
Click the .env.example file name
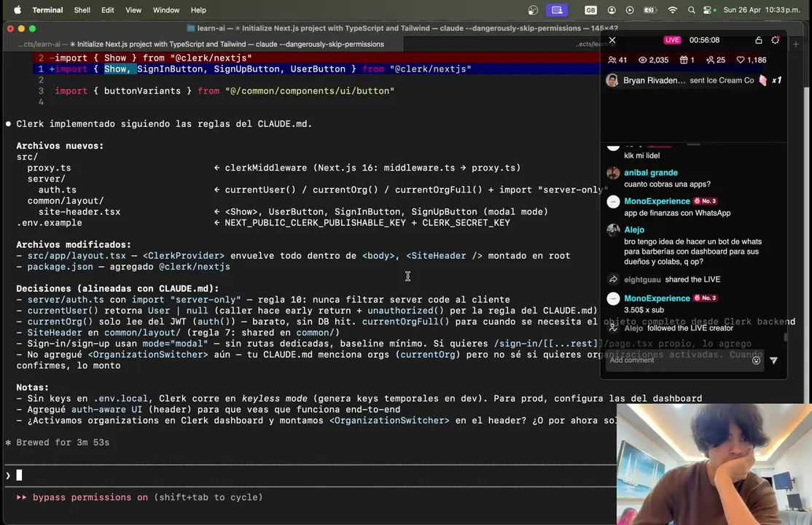49,223
